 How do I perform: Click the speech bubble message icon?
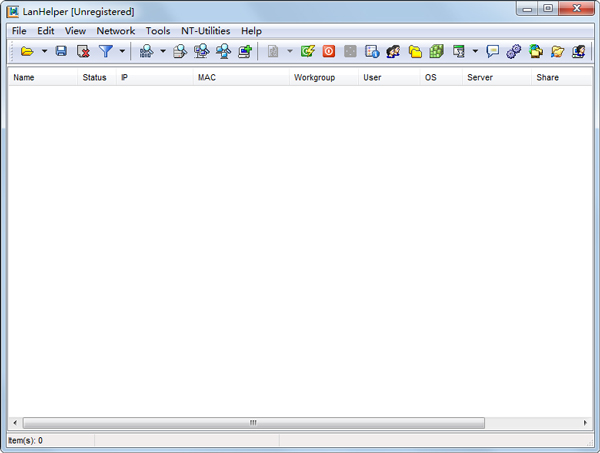[x=492, y=51]
